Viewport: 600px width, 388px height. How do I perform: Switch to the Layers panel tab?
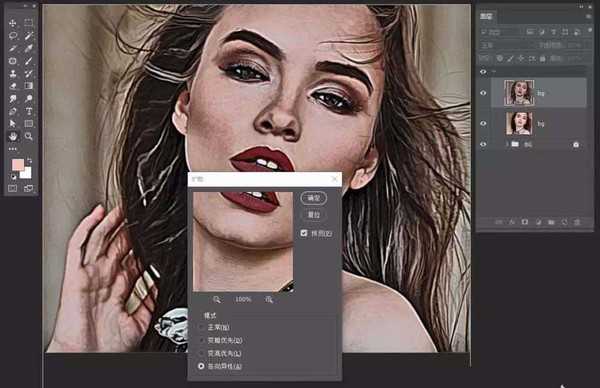point(487,16)
